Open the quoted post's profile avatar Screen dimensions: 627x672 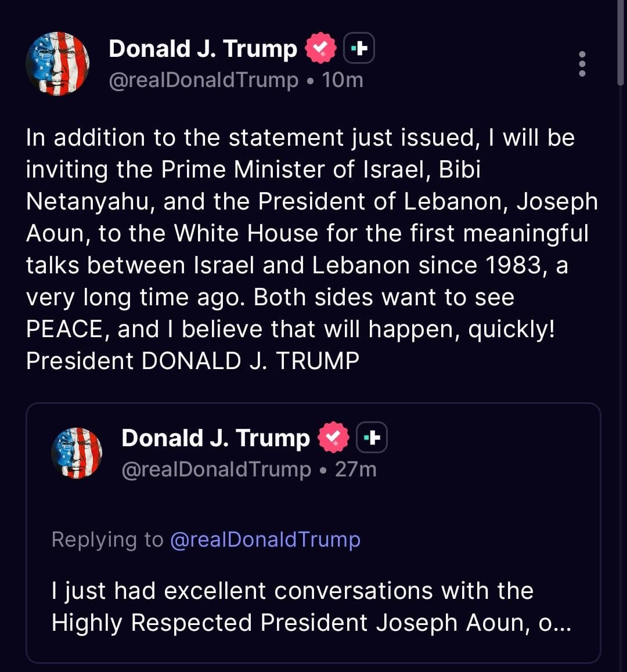(x=76, y=453)
